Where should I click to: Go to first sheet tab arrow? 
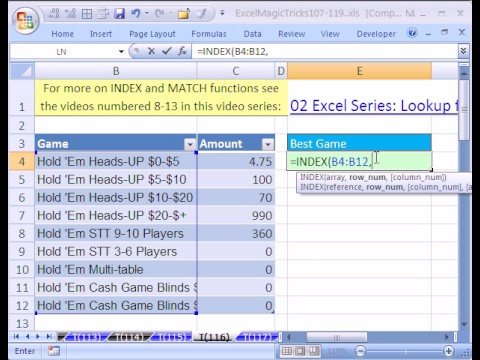(x=16, y=337)
